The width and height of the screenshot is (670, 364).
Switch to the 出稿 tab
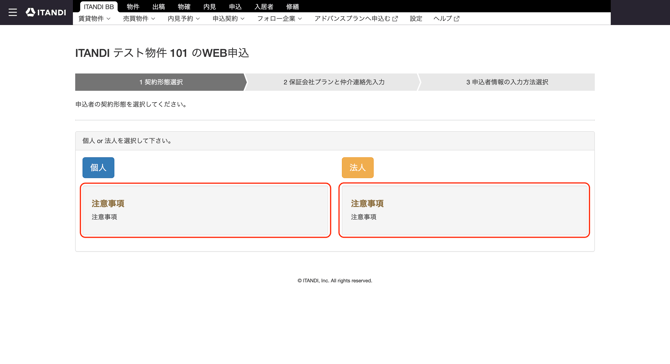(159, 7)
